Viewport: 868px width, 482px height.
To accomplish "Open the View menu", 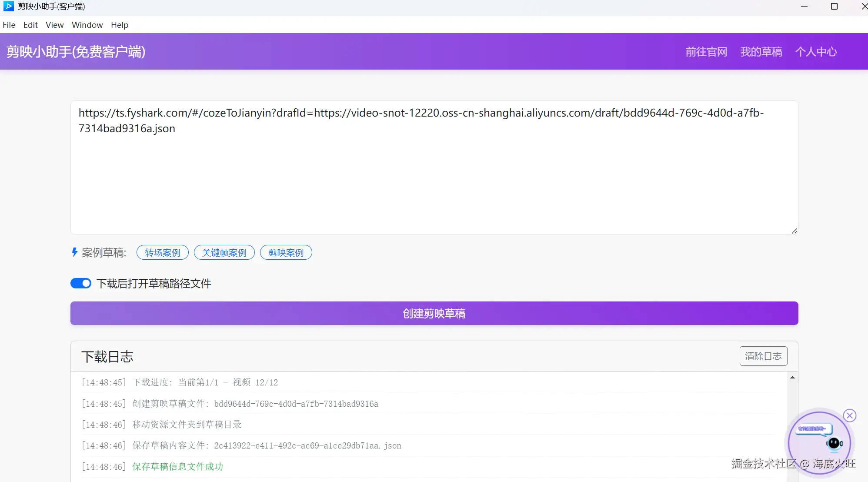I will [x=54, y=25].
